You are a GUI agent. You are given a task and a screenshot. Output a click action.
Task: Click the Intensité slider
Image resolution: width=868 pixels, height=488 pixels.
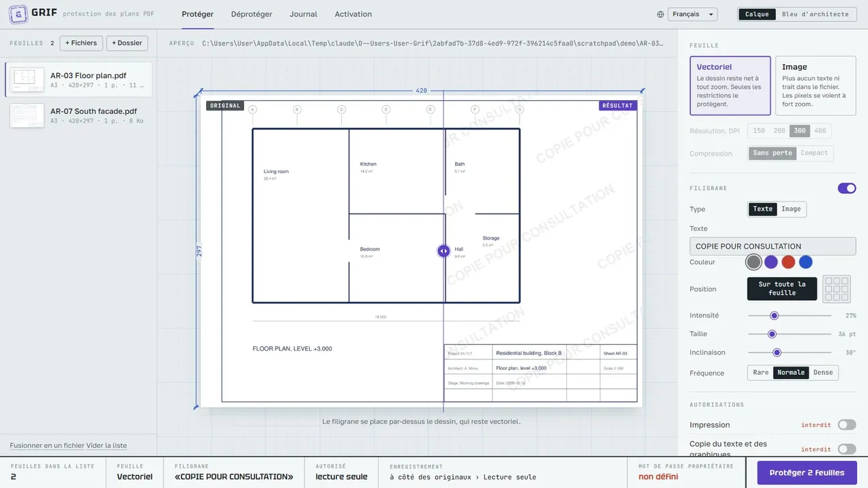[789, 315]
